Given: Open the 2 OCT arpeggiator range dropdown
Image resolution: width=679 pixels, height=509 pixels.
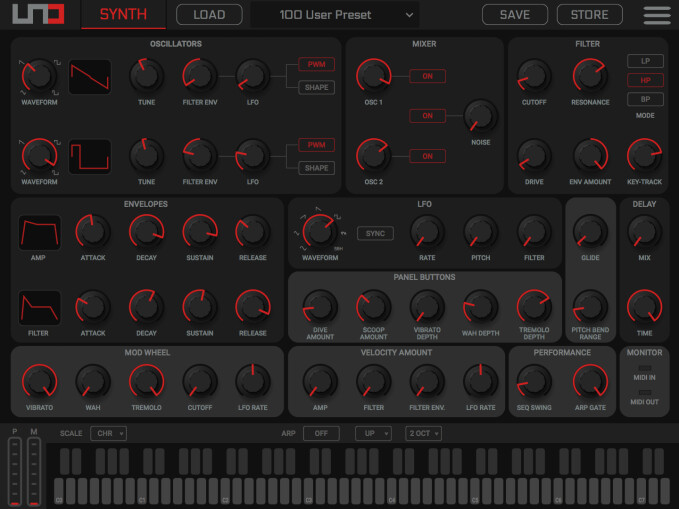Looking at the screenshot, I should coord(423,433).
